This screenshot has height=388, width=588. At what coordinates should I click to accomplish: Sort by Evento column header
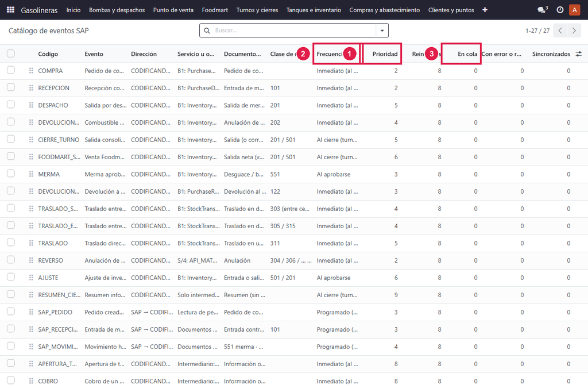pos(94,54)
